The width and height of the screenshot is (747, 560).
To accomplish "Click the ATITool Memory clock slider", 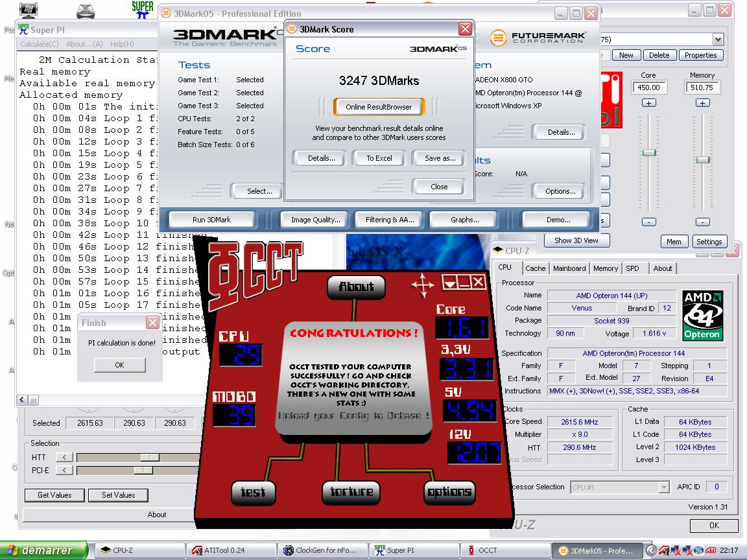I will (703, 159).
